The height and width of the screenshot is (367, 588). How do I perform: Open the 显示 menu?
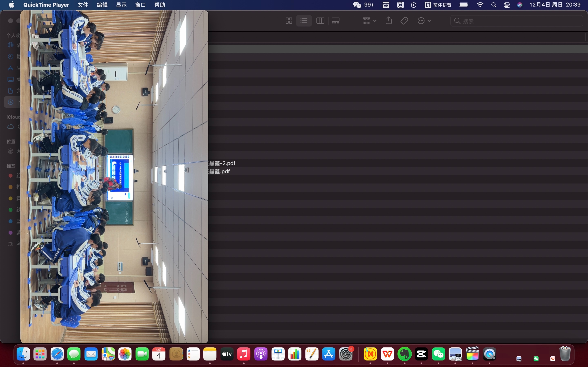(x=121, y=5)
